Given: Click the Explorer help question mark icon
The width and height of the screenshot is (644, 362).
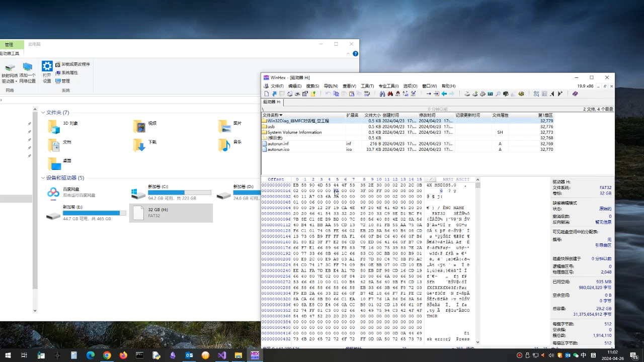Looking at the screenshot, I should pos(355,53).
